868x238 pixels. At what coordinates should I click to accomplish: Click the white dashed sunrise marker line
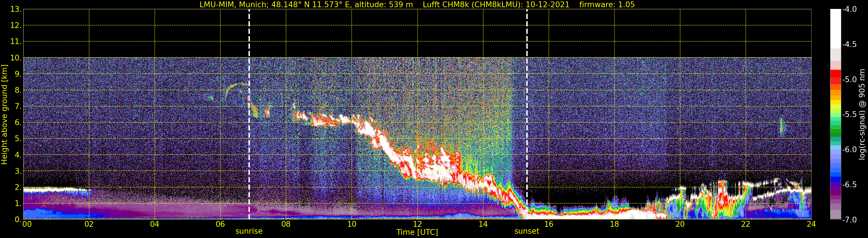point(249,115)
